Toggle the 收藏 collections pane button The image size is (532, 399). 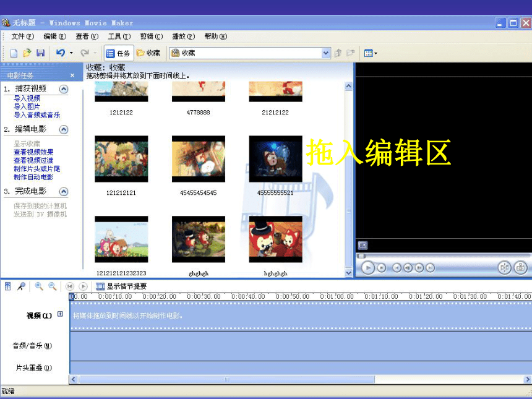pyautogui.click(x=148, y=53)
